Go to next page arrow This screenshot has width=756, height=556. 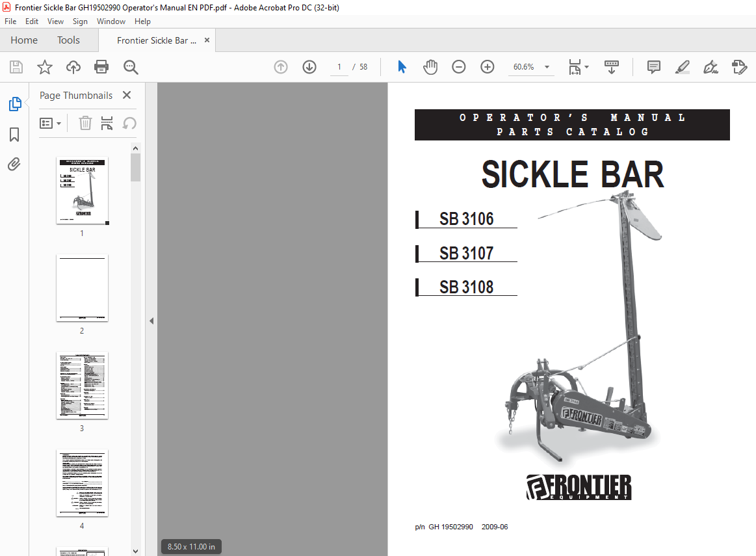pyautogui.click(x=309, y=67)
